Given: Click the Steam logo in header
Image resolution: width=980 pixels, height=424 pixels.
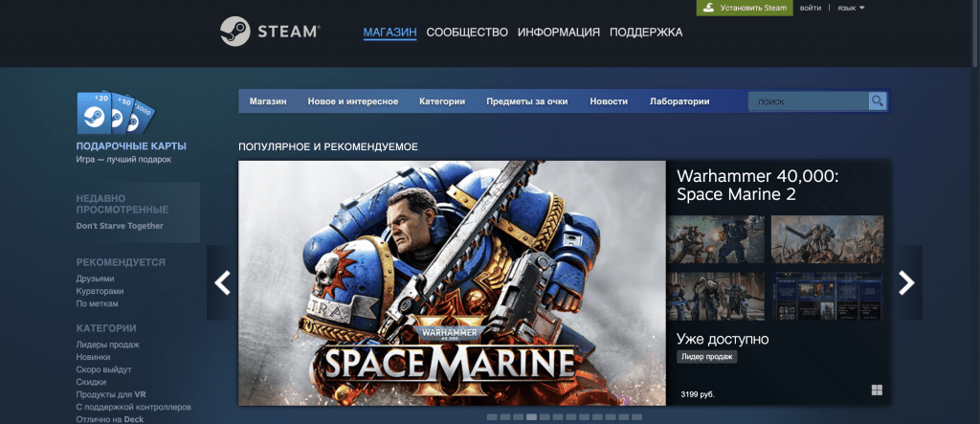Looking at the screenshot, I should [x=270, y=32].
